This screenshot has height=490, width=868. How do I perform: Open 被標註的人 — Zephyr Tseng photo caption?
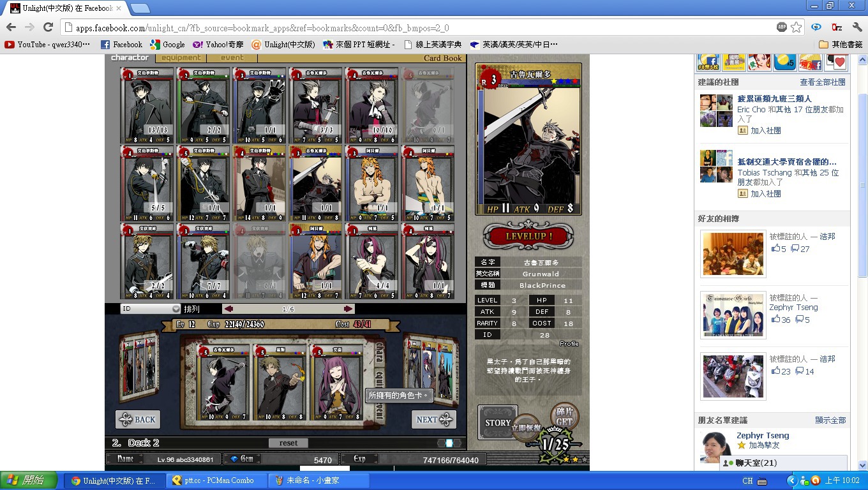(793, 302)
